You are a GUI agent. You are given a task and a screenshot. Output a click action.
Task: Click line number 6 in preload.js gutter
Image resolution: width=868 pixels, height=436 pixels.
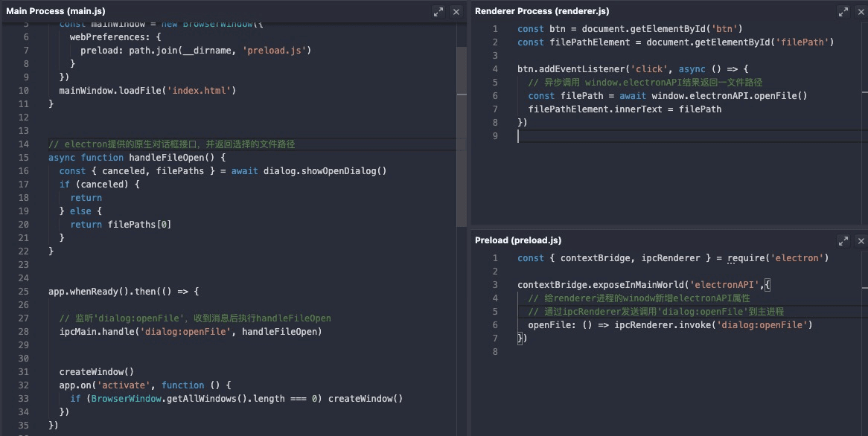click(495, 325)
